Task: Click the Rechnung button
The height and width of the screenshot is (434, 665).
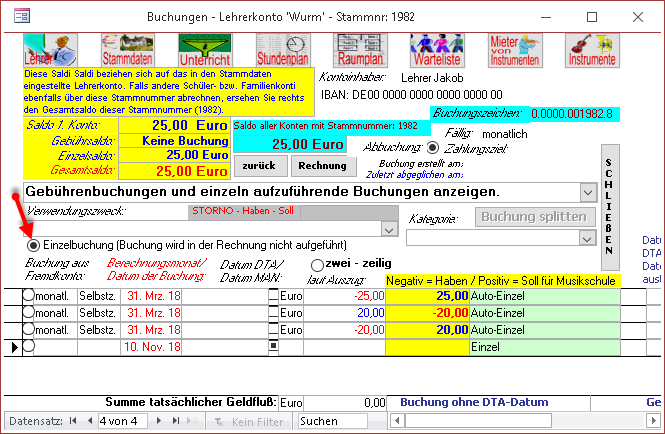Action: [x=322, y=166]
